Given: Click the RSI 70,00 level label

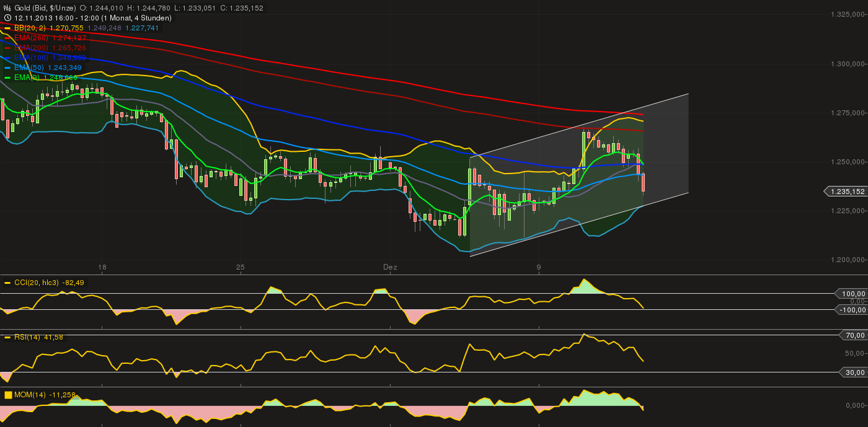Looking at the screenshot, I should pyautogui.click(x=851, y=335).
